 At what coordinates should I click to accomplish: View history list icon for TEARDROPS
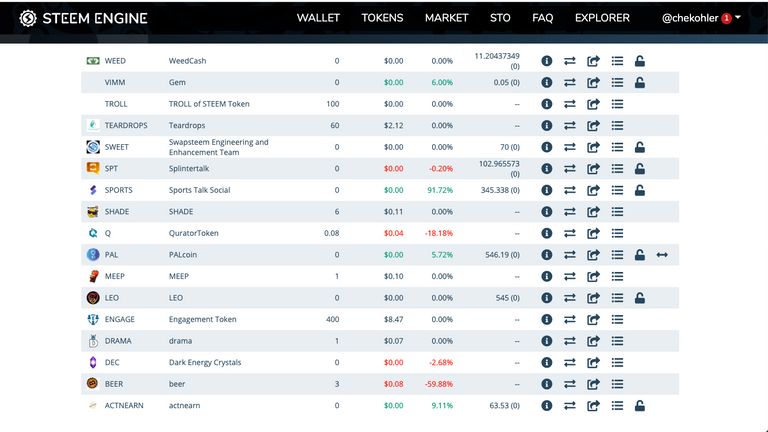617,125
